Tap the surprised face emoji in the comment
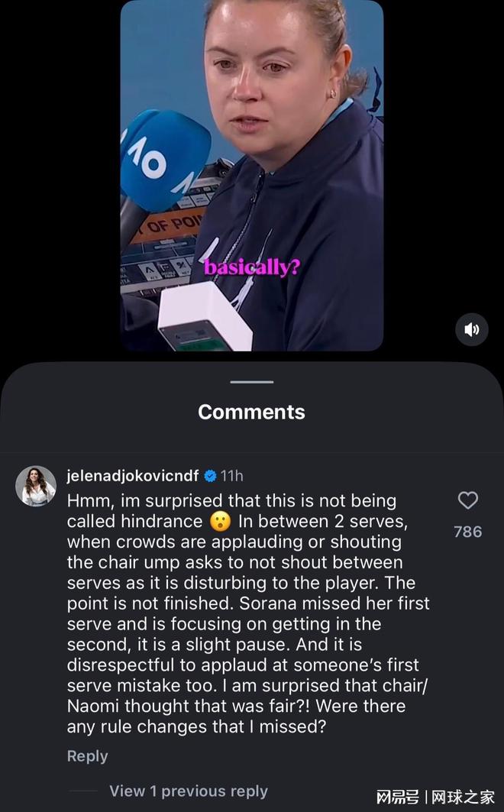This screenshot has width=504, height=812. tap(221, 522)
